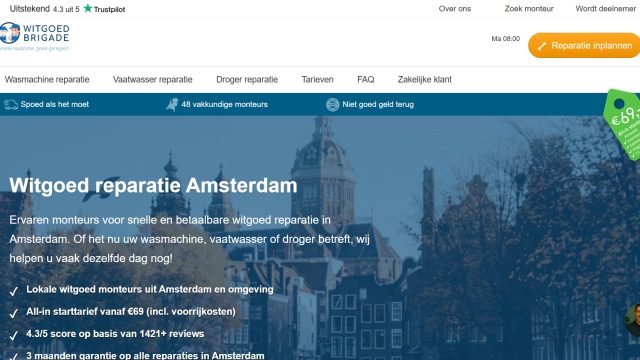Open the Zoek monteur link

click(x=529, y=9)
